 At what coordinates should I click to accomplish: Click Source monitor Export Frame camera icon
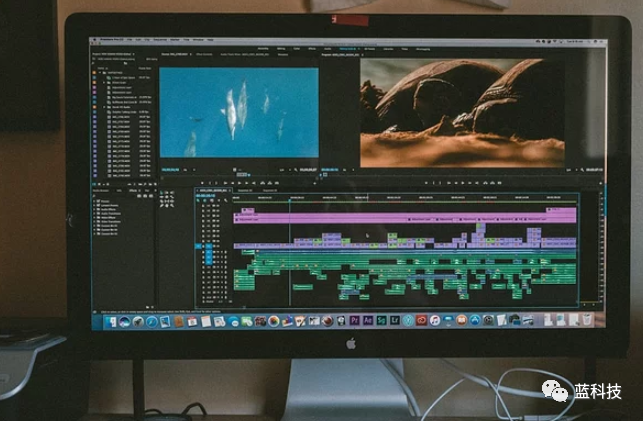277,183
